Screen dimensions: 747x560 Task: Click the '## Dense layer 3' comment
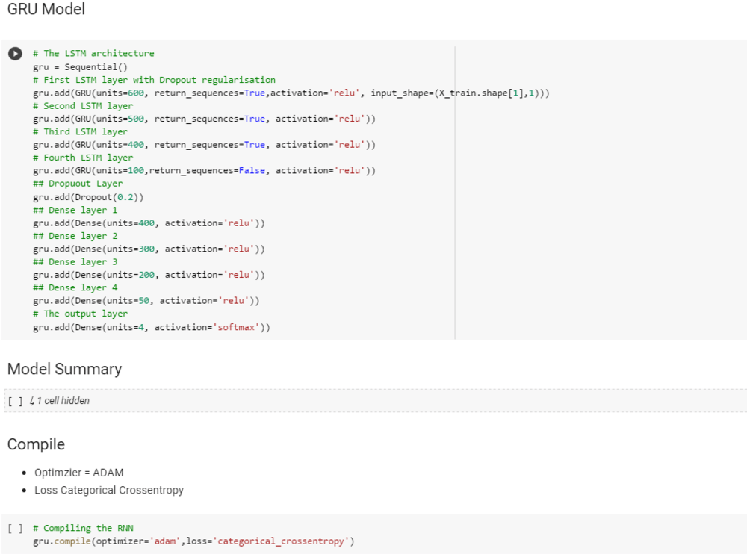(x=75, y=262)
